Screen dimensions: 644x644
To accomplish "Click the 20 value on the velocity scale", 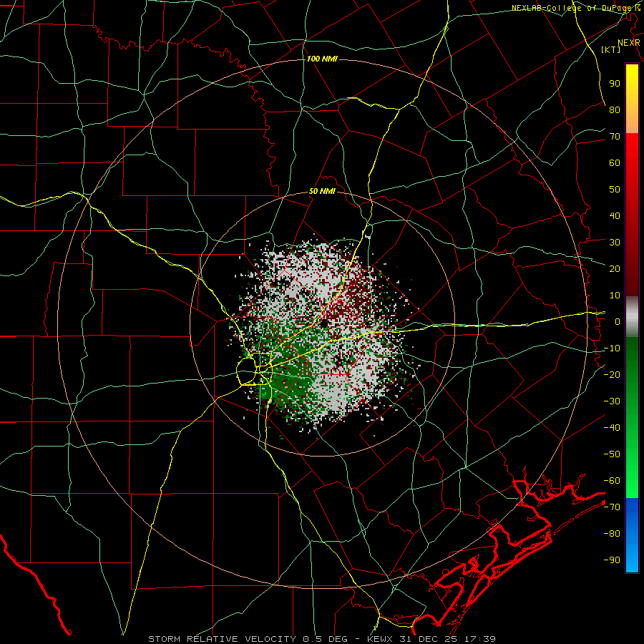I will [615, 268].
